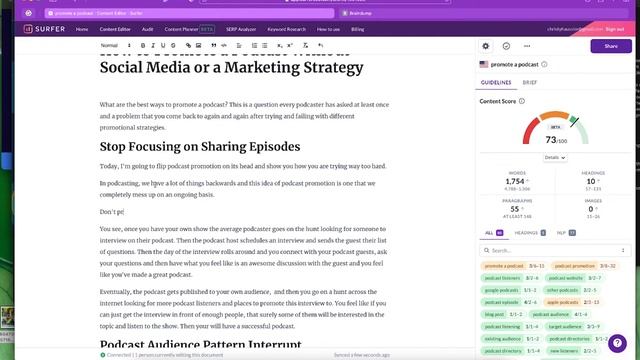
Task: Open the Home menu
Action: tap(82, 29)
